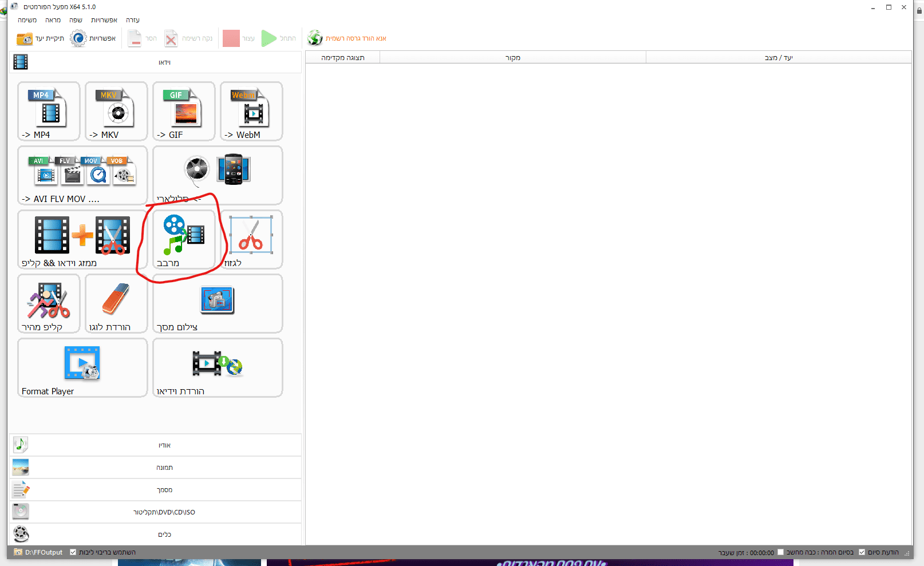Open the -> WebM conversion tool
Screen dimensions: 924x566
[x=251, y=111]
